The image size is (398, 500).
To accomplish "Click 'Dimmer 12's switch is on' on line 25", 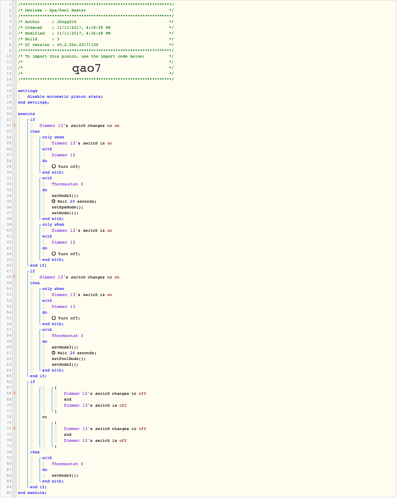I will coord(82,143).
